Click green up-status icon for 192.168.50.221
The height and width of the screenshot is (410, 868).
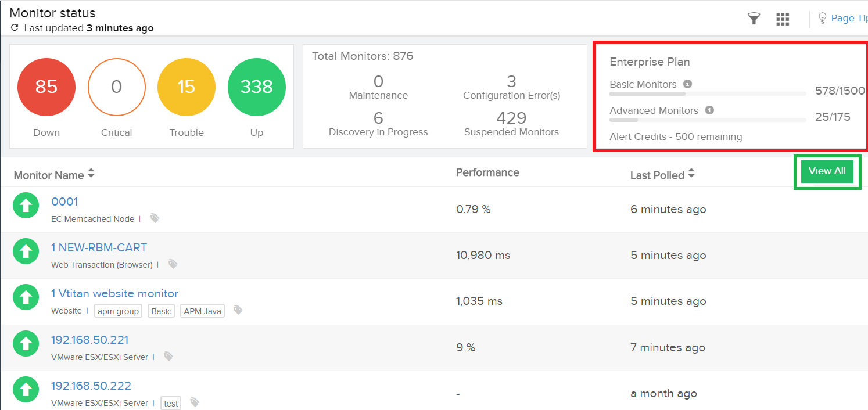point(26,343)
